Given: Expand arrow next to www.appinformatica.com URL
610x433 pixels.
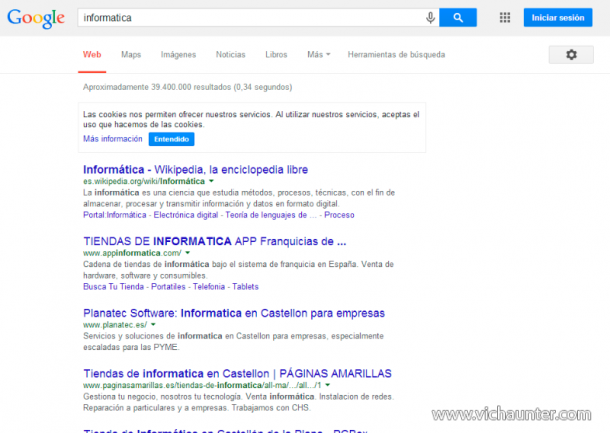Looking at the screenshot, I should coord(188,253).
